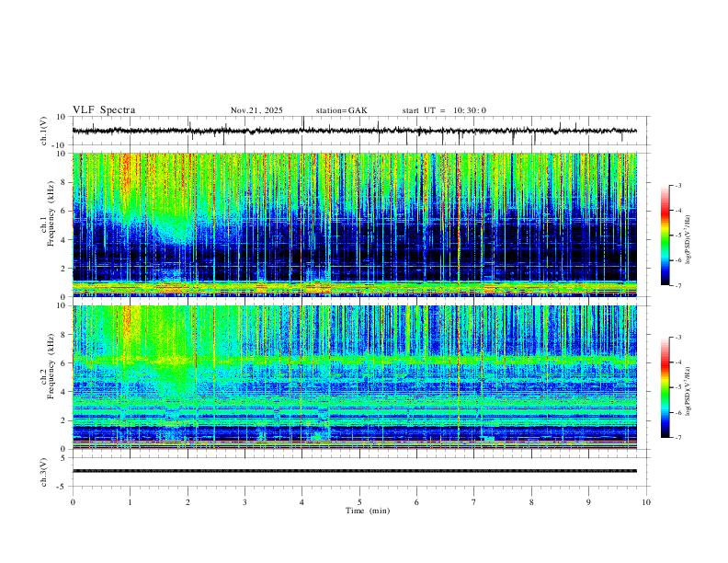This screenshot has width=728, height=563.
Task: Click time axis tick label '7'
Action: pyautogui.click(x=474, y=502)
